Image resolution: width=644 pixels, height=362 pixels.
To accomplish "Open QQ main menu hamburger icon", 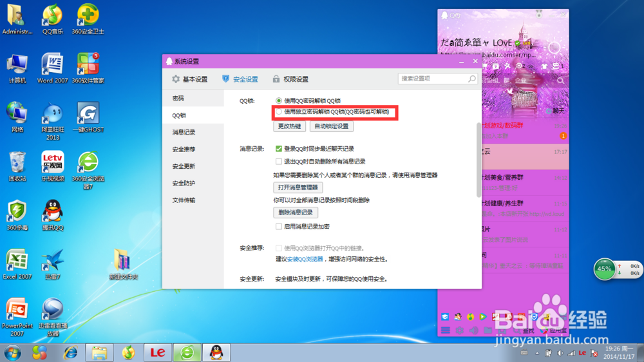I will (445, 330).
